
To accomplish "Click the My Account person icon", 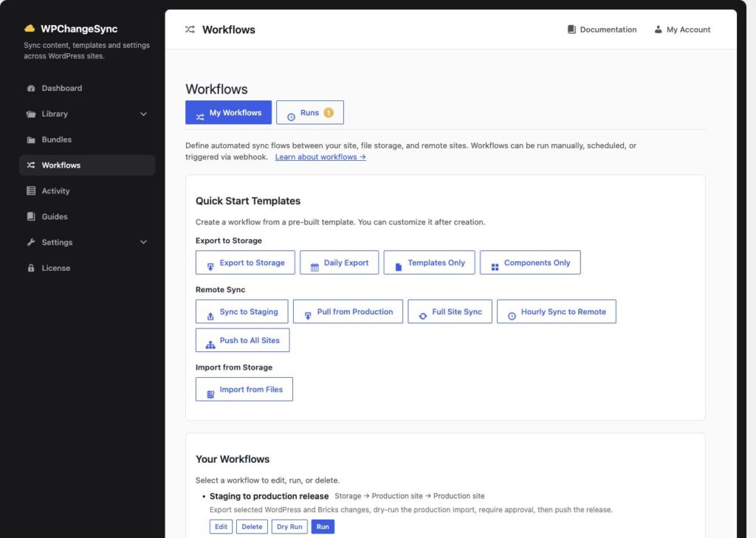I will click(x=658, y=30).
